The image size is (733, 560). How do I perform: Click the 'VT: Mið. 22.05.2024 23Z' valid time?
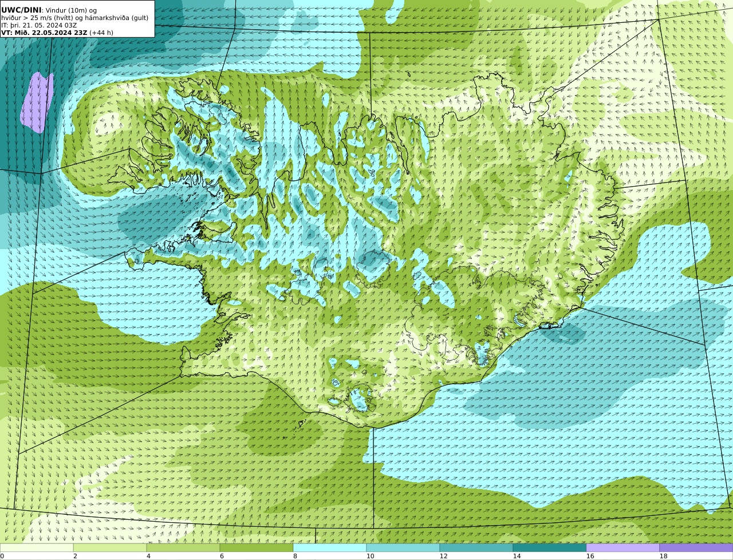click(x=44, y=33)
